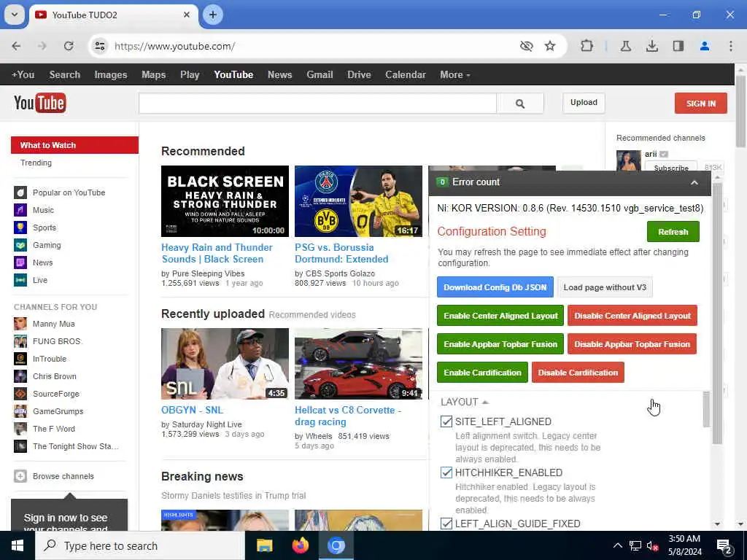Open the browser extensions puzzle icon

pyautogui.click(x=587, y=46)
